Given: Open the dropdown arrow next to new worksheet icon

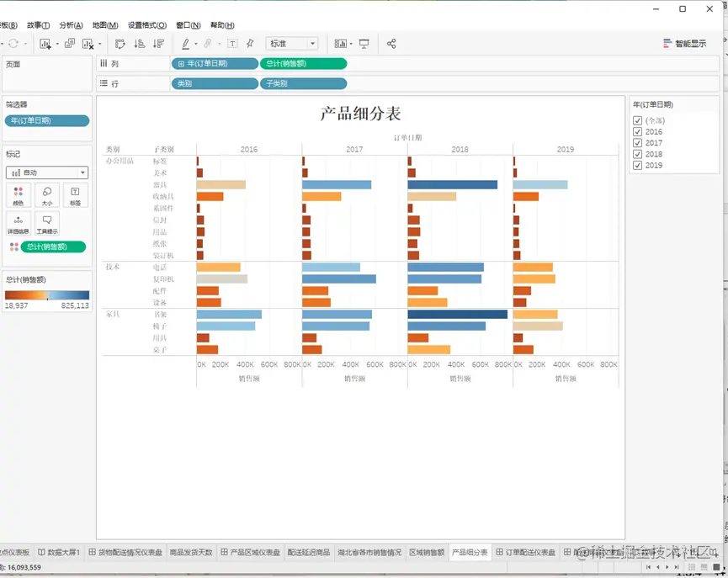Looking at the screenshot, I should point(57,44).
